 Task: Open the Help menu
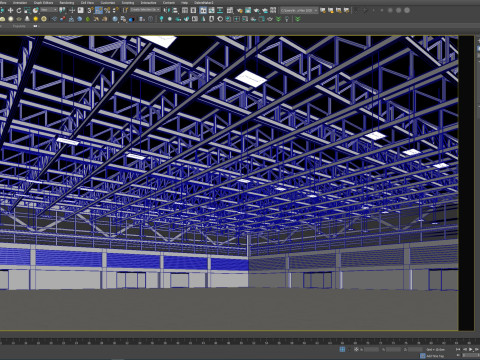(184, 3)
